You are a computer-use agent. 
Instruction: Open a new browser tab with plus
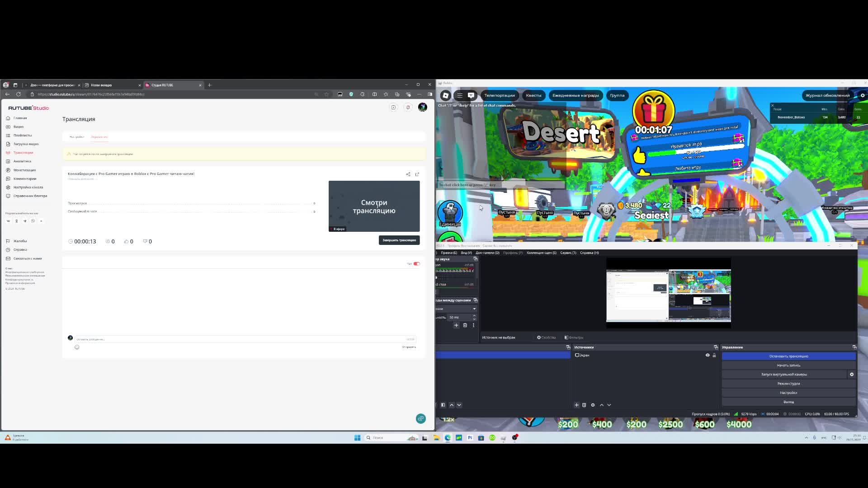[209, 85]
